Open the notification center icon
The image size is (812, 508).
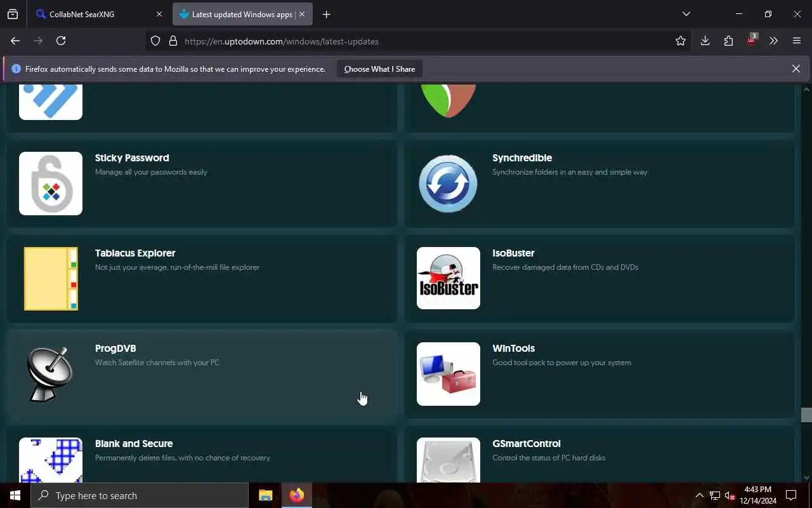pos(791,495)
